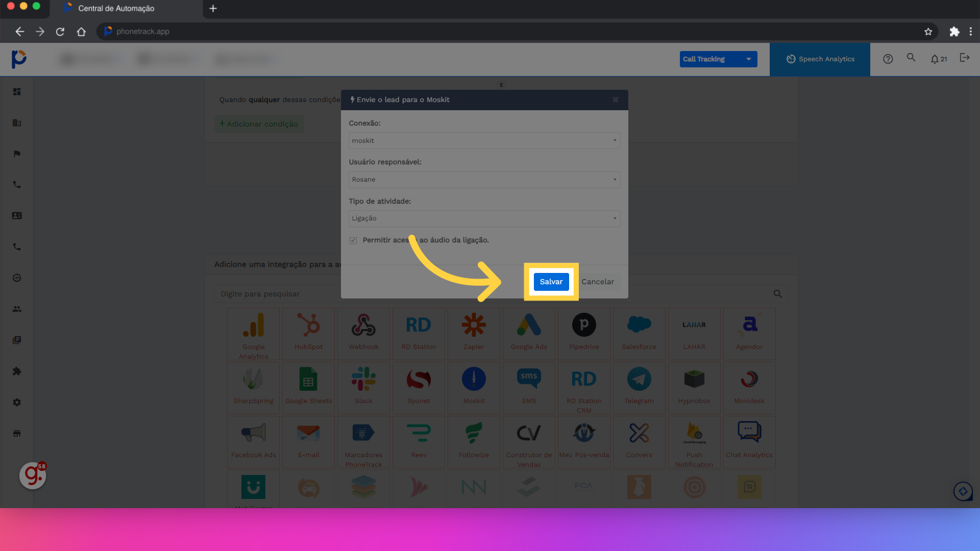Click the PhoneTrack logo
The height and width of the screenshot is (551, 980).
tap(19, 59)
